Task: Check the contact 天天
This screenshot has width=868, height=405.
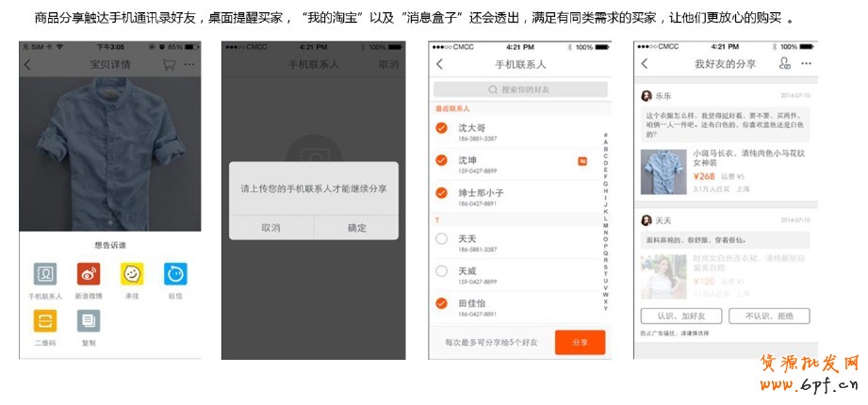Action: [x=441, y=239]
